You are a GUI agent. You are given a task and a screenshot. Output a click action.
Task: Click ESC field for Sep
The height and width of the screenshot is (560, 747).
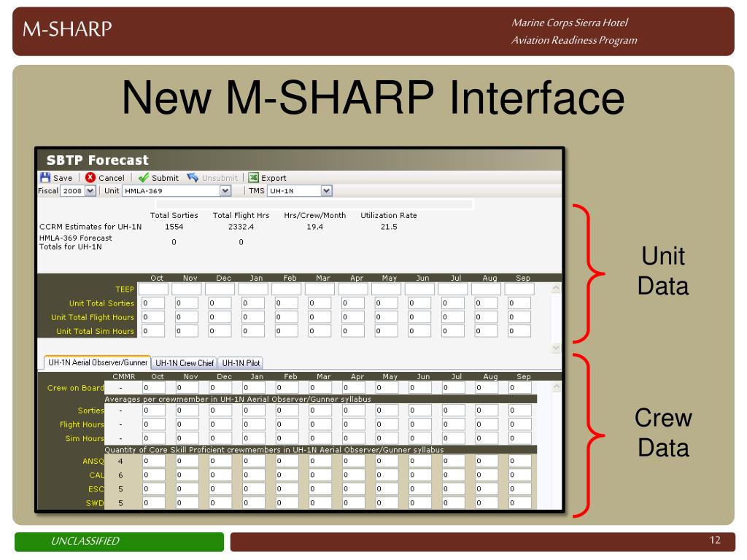pos(519,489)
